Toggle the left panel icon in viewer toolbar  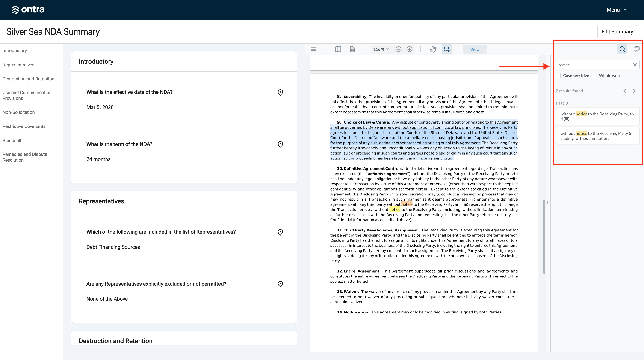pyautogui.click(x=338, y=49)
